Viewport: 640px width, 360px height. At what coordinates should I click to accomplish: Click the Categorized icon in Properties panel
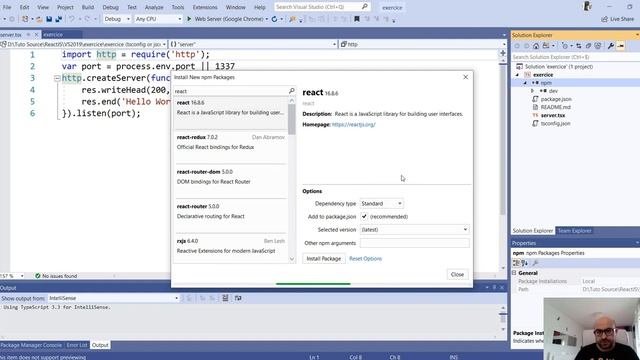[516, 263]
